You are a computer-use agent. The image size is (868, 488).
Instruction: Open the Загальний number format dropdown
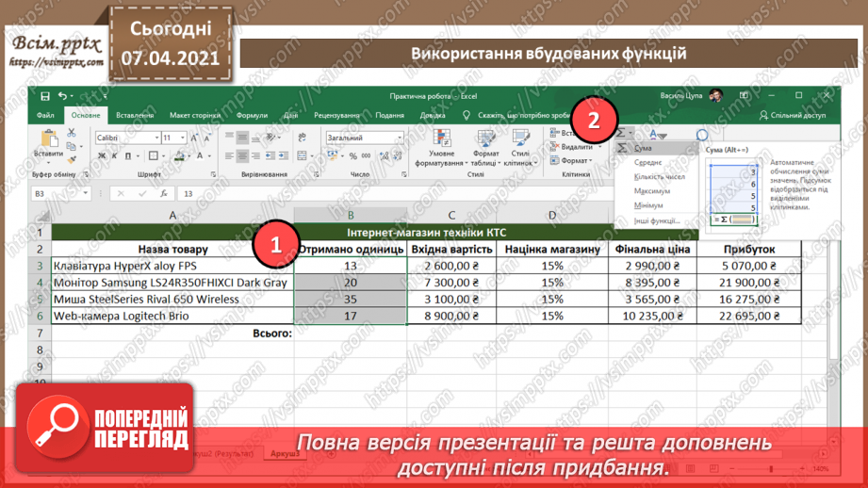point(400,138)
